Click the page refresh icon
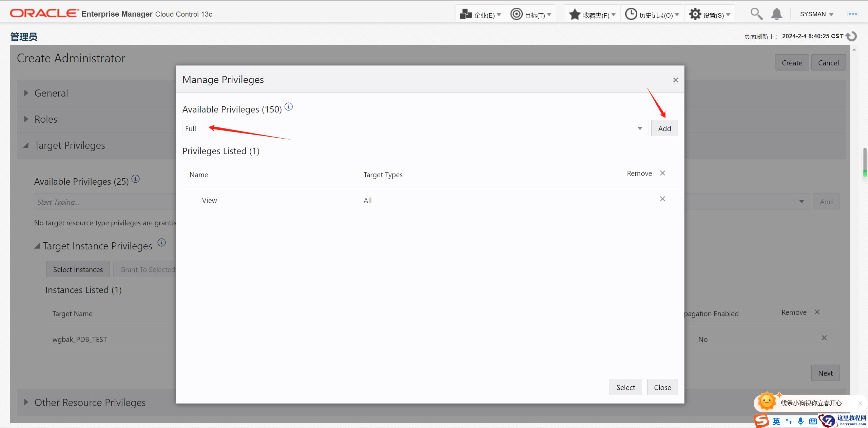 tap(852, 36)
